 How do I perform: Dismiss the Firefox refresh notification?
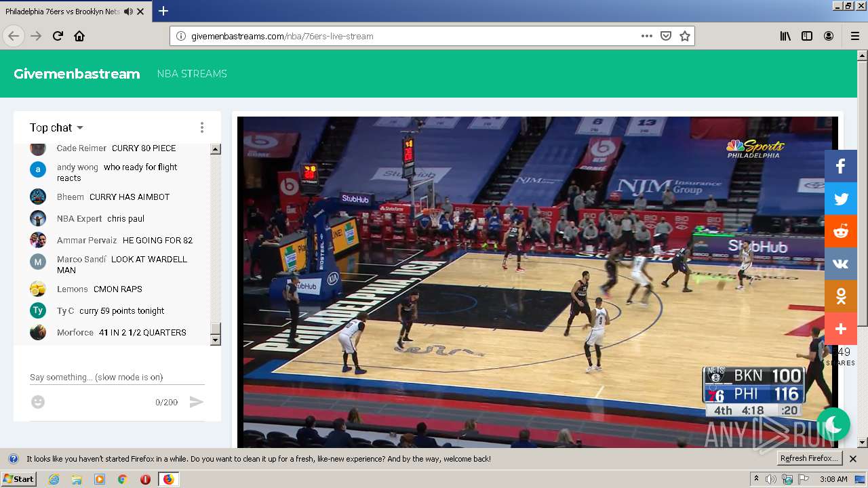point(853,459)
